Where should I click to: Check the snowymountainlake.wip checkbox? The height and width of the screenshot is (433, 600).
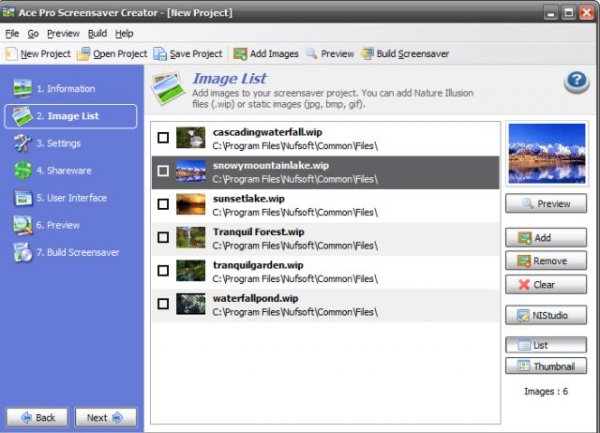coord(163,171)
